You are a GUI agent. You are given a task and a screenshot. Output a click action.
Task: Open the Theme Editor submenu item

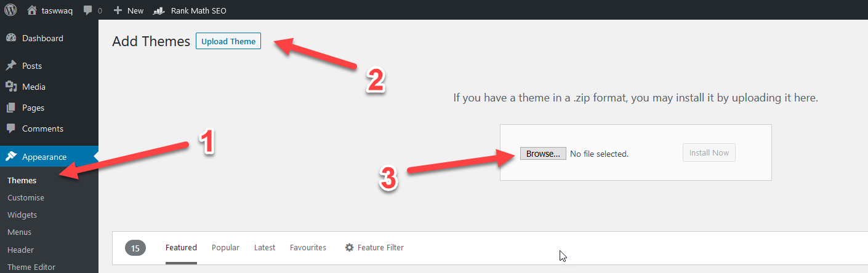(31, 267)
